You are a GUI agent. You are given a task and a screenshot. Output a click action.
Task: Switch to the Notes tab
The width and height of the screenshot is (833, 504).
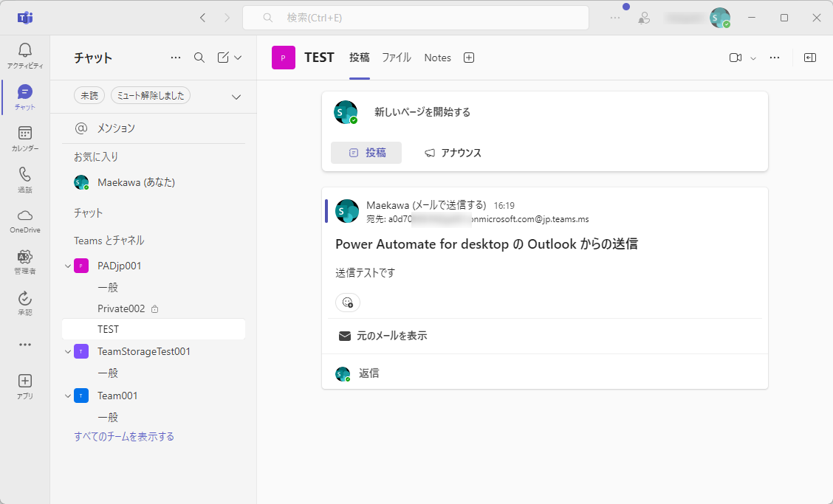pos(438,58)
